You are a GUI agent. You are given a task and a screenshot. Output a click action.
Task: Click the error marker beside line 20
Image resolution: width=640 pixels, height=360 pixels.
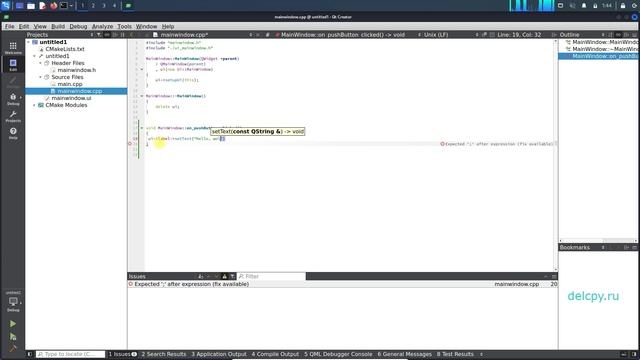point(130,144)
